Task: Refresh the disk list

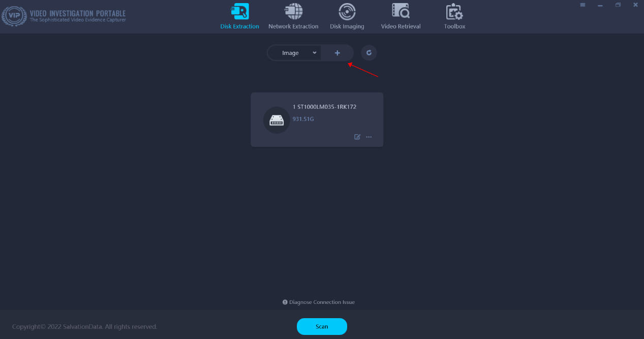Action: pyautogui.click(x=369, y=53)
